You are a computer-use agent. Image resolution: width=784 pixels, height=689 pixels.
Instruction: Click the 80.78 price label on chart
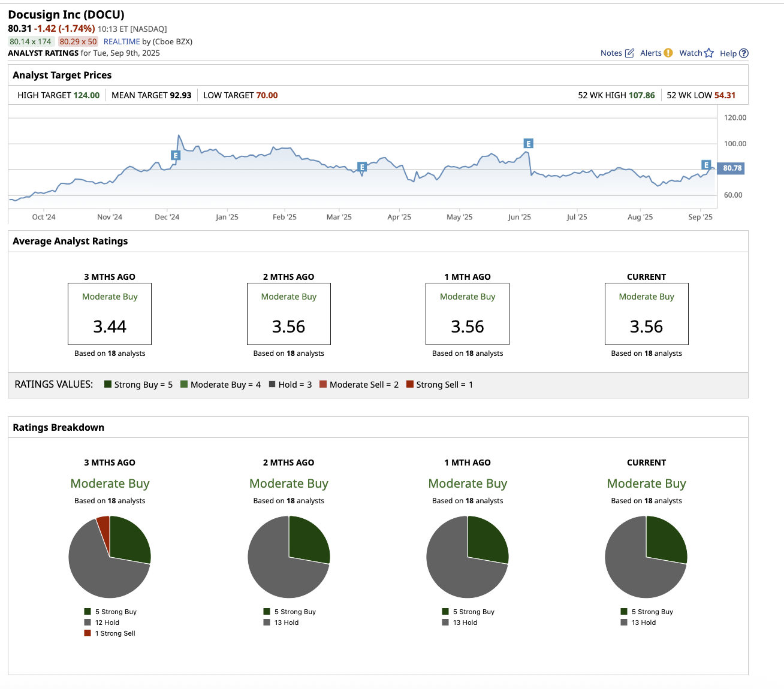(731, 168)
